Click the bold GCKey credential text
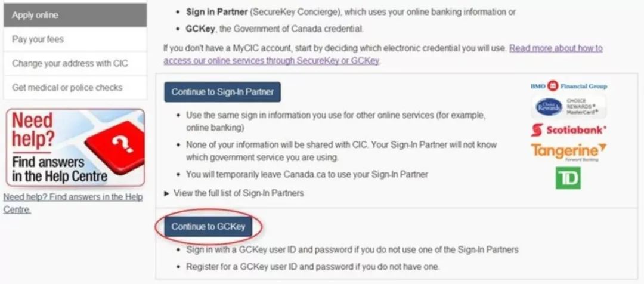This screenshot has height=284, width=644. tap(200, 29)
